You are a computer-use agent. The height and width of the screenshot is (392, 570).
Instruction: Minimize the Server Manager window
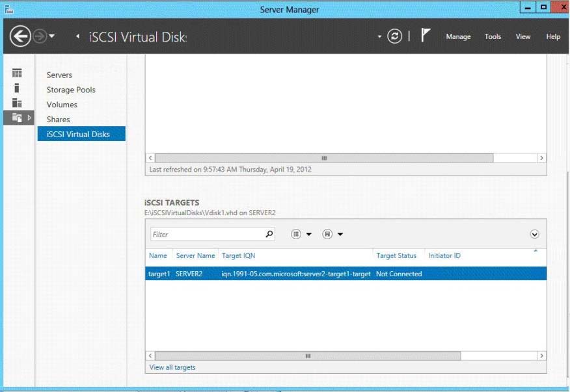528,8
